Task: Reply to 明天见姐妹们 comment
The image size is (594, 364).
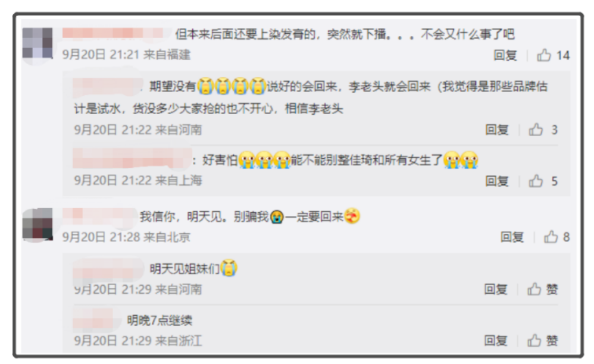Action: point(496,289)
